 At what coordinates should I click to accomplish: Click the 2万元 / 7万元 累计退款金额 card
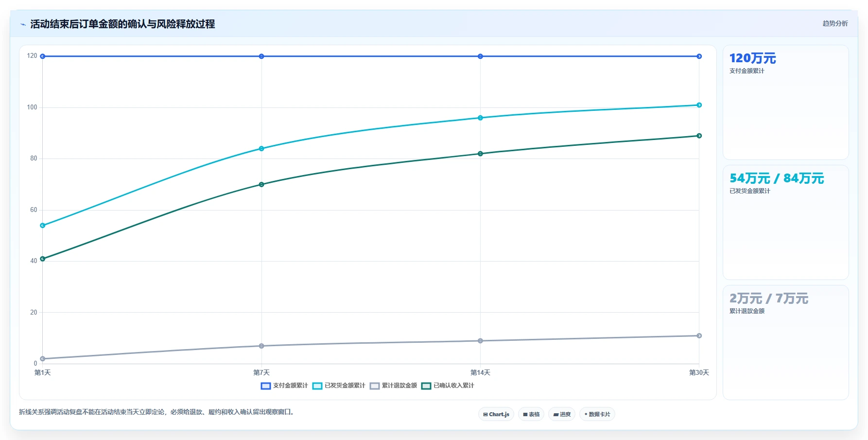click(785, 343)
